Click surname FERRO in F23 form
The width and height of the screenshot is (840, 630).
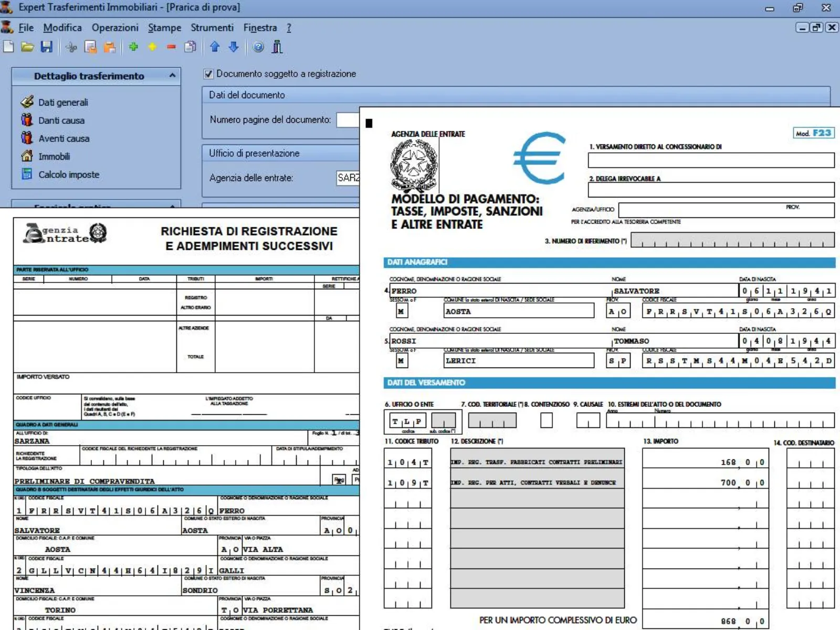[x=404, y=291]
